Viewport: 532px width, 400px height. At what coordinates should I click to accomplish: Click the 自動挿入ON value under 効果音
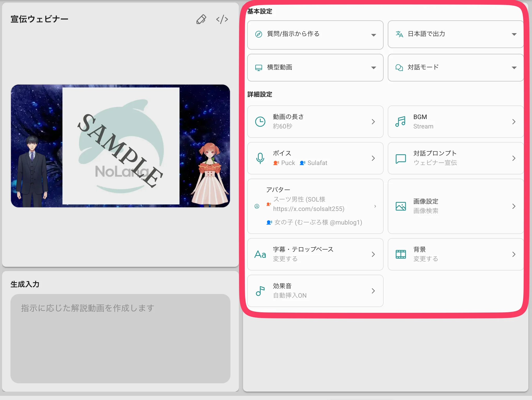290,296
